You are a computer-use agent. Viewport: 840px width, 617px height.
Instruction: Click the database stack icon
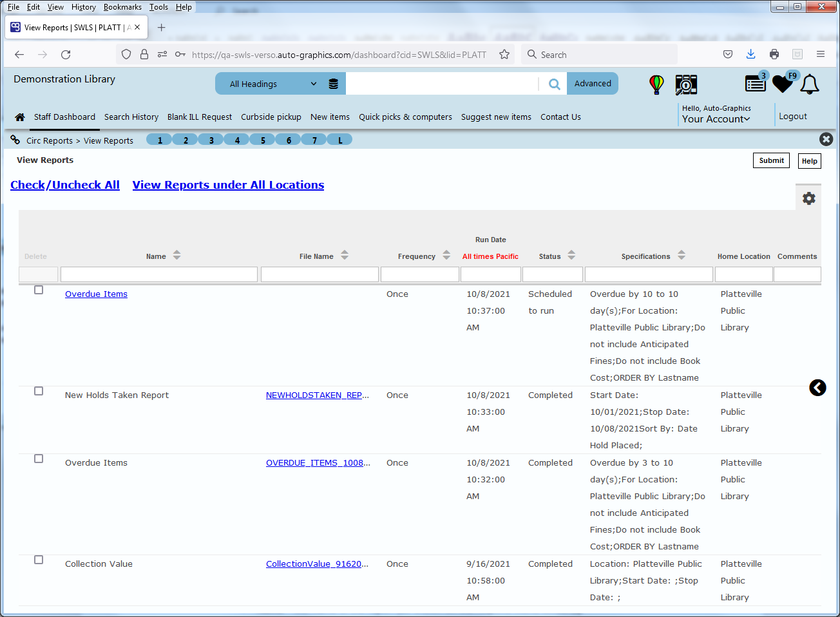click(333, 84)
